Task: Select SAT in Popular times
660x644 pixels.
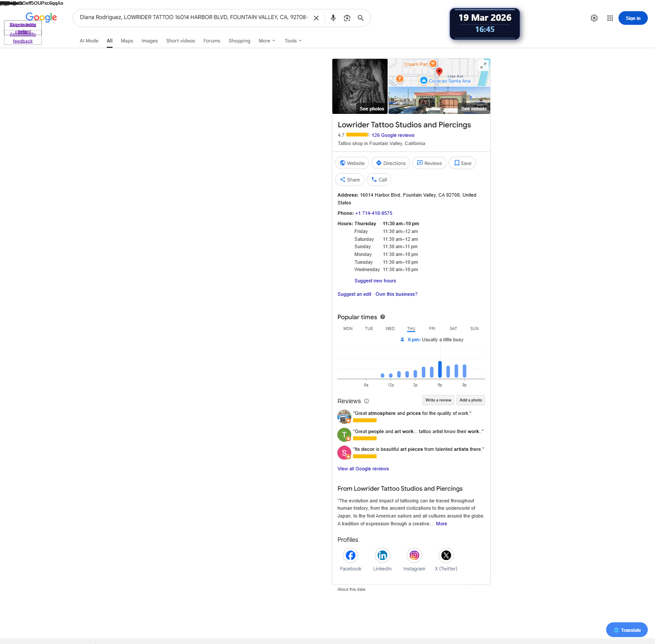Action: click(x=453, y=329)
